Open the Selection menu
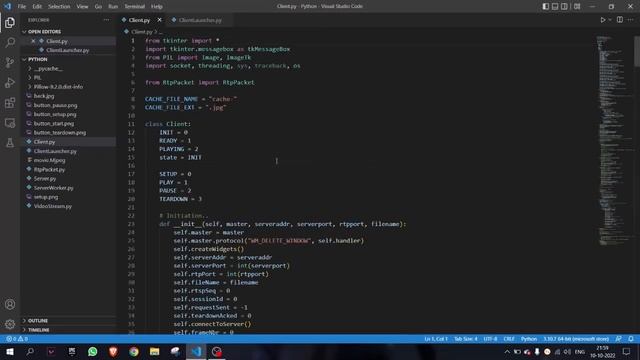 (x=59, y=7)
